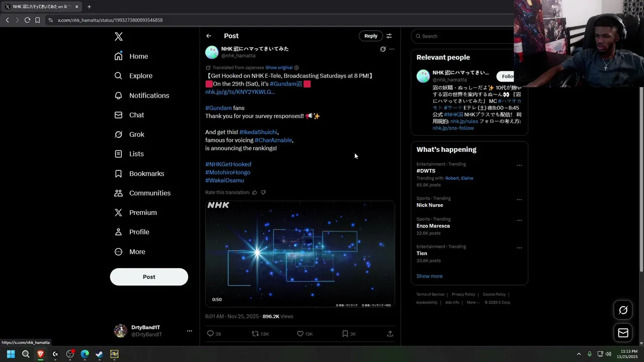Image resolution: width=644 pixels, height=362 pixels.
Task: Open Nick Nurse trend options ellipsis
Action: (x=519, y=200)
